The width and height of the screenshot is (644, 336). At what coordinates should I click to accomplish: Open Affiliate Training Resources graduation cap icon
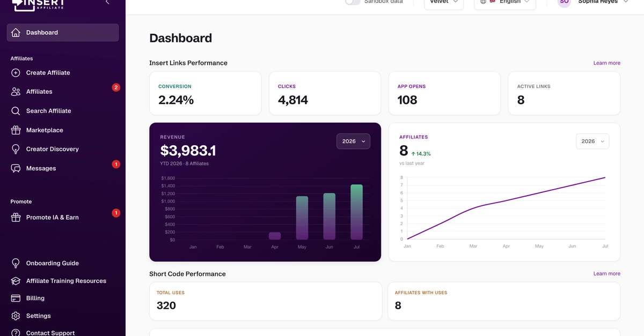16,281
